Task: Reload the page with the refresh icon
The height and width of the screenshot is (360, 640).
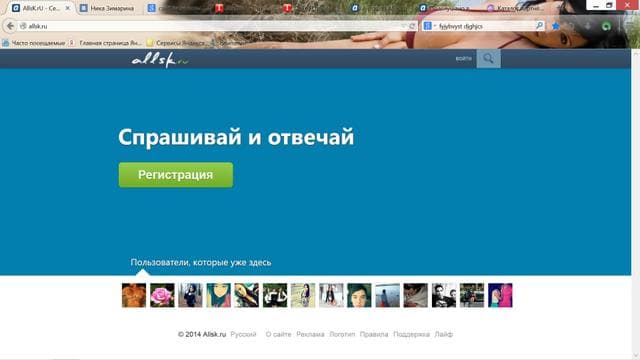Action: [412, 26]
